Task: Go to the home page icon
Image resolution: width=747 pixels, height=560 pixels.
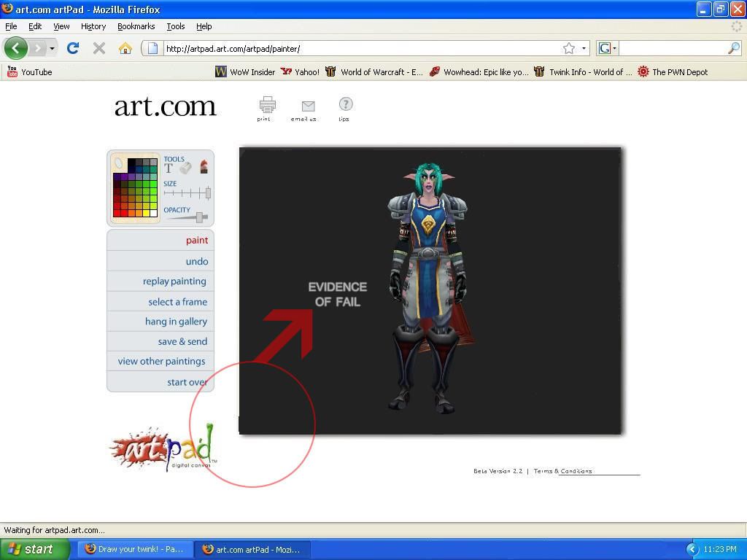Action: pos(125,48)
